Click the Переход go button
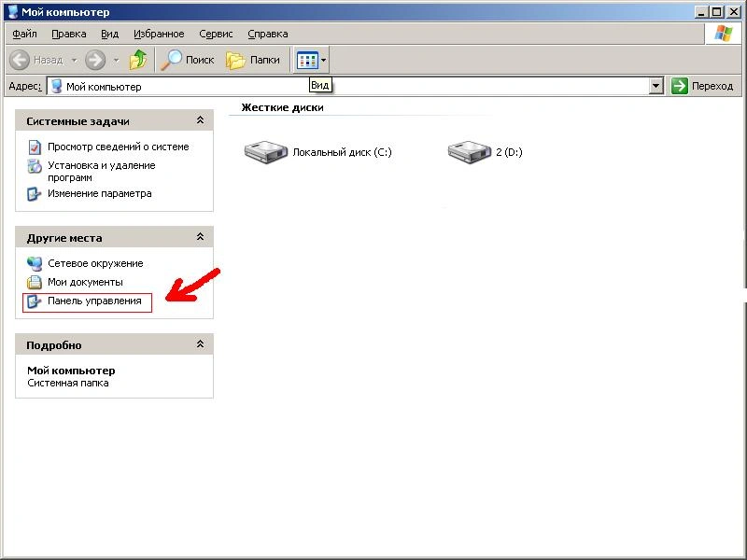Screen dimensions: 747x560 coord(703,86)
